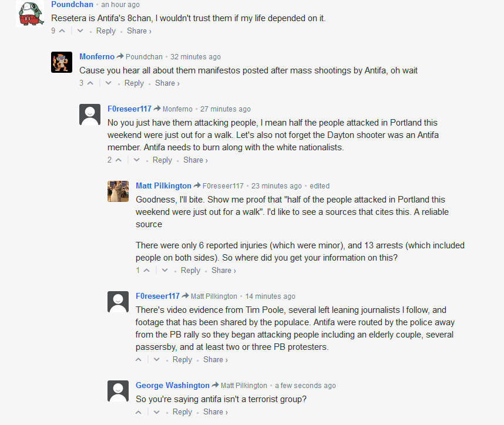Go to parent via '32 minutes ago' timestamp

196,57
